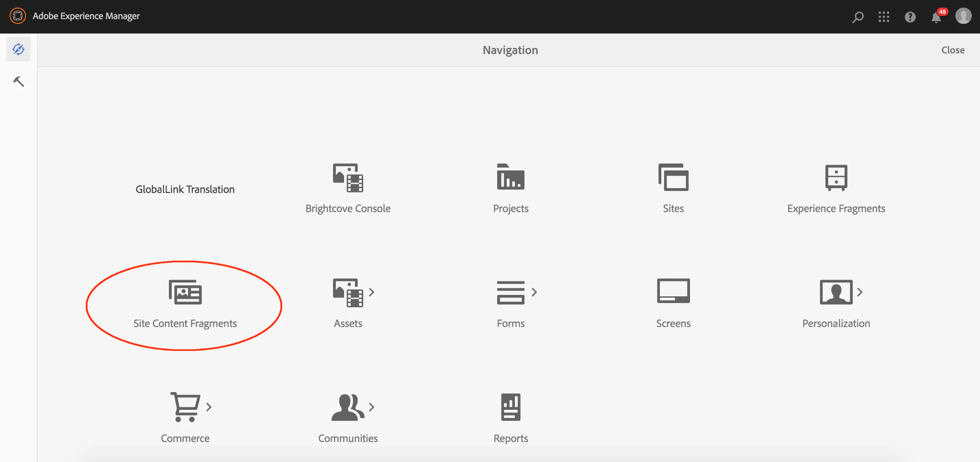Screen dimensions: 980x462
Task: Open the solutions grid switcher icon
Action: pos(884,17)
